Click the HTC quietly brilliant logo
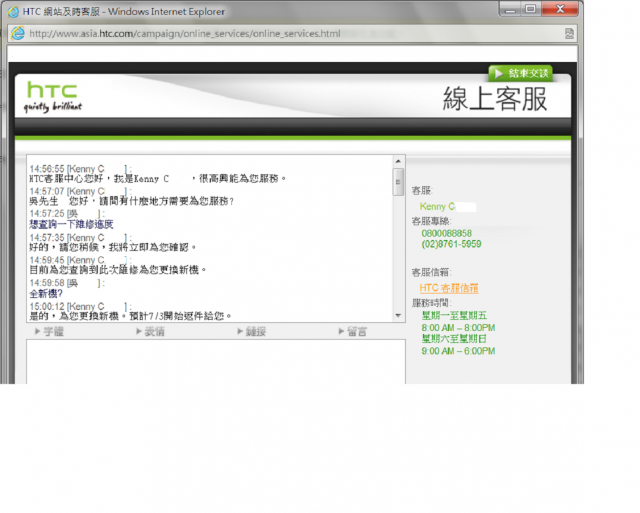Image resolution: width=640 pixels, height=513 pixels. [53, 96]
